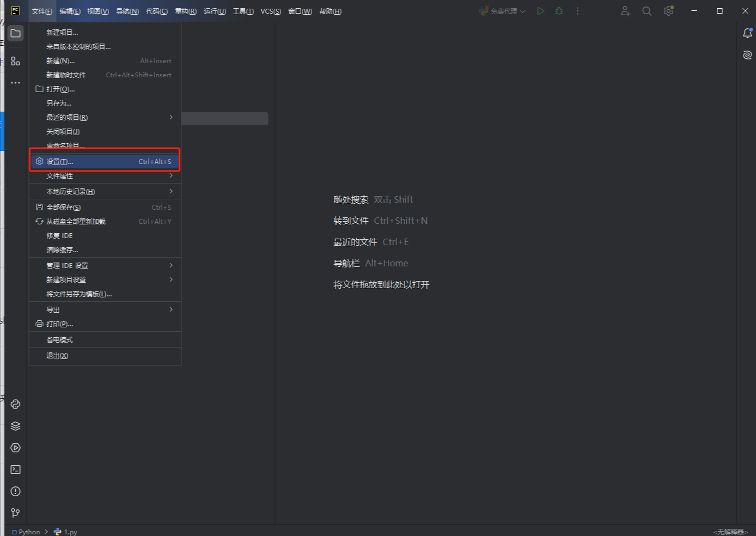This screenshot has height=536, width=756.
Task: Open the 窗口 menu
Action: 300,11
